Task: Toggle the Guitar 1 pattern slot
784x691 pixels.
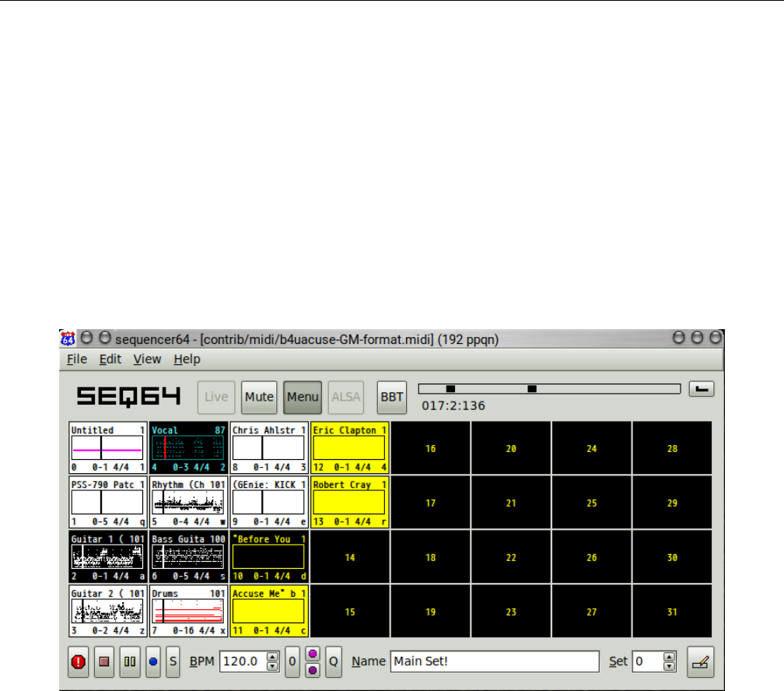Action: 107,557
